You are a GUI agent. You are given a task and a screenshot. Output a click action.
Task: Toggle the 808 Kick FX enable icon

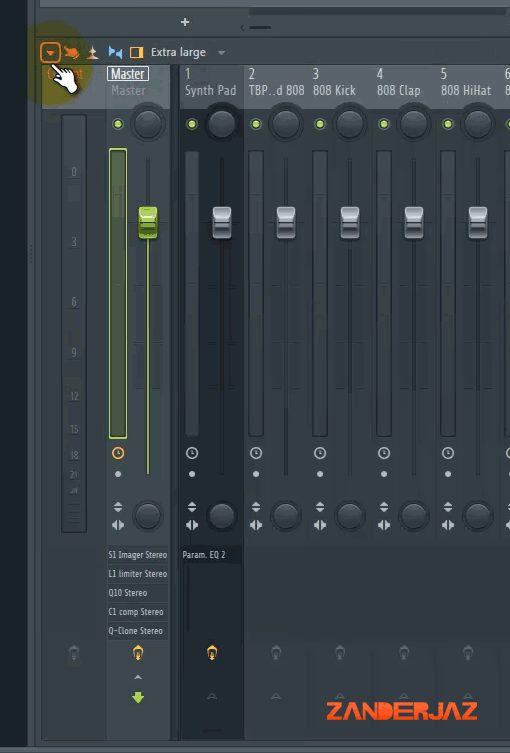tap(340, 653)
